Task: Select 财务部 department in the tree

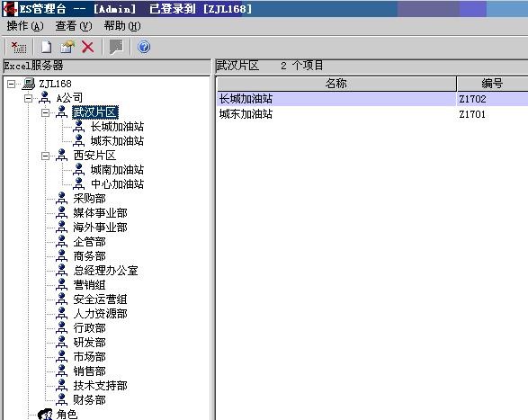Action: pyautogui.click(x=90, y=400)
